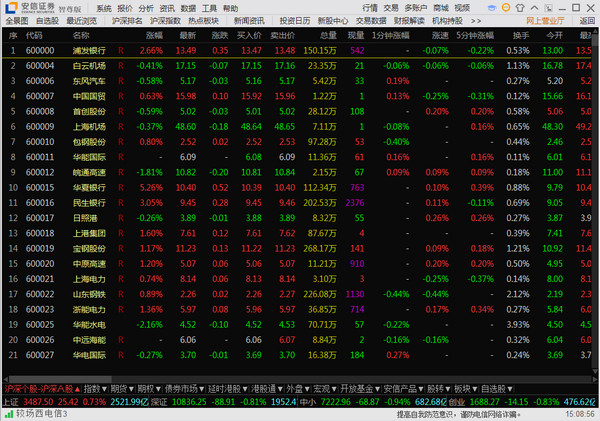
Task: Click the 安信证券 logo icon
Action: coord(11,7)
